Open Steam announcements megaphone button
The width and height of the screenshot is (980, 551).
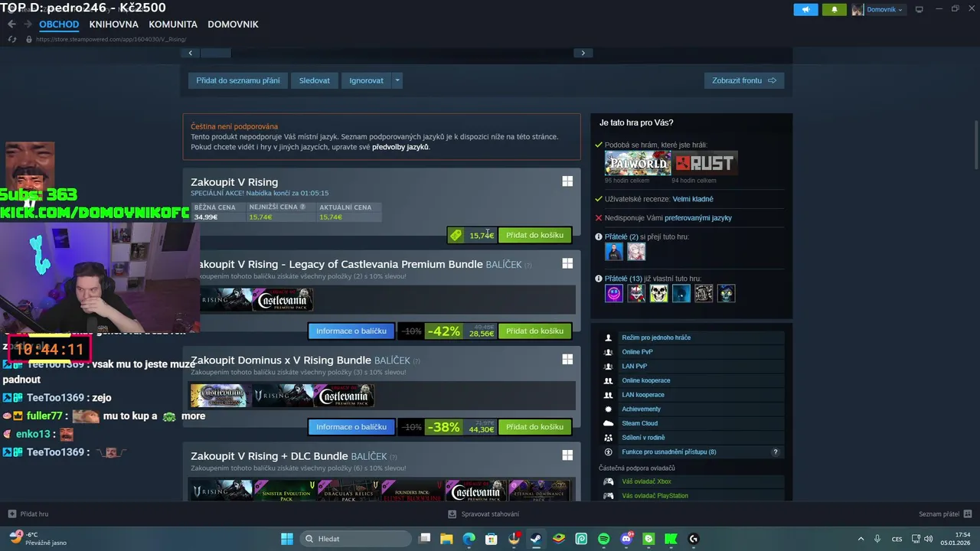click(x=805, y=9)
